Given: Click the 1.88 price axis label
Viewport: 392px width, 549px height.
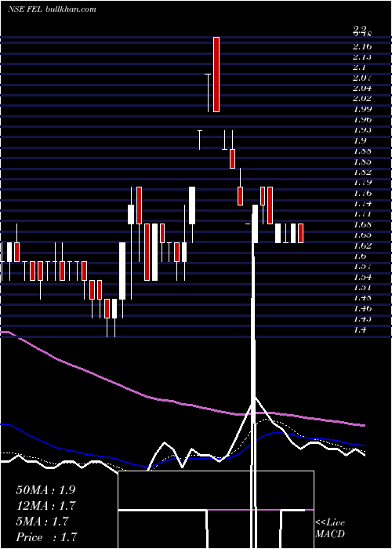Looking at the screenshot, I should pos(362,151).
